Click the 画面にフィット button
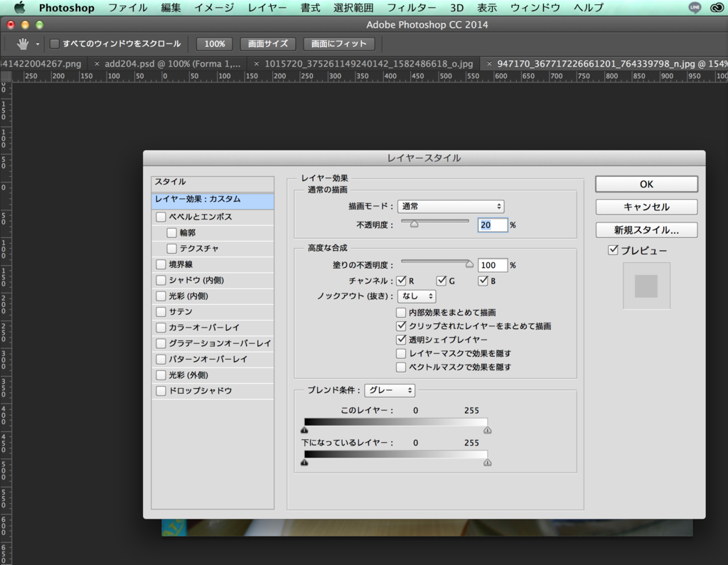The height and width of the screenshot is (565, 728). click(x=338, y=44)
